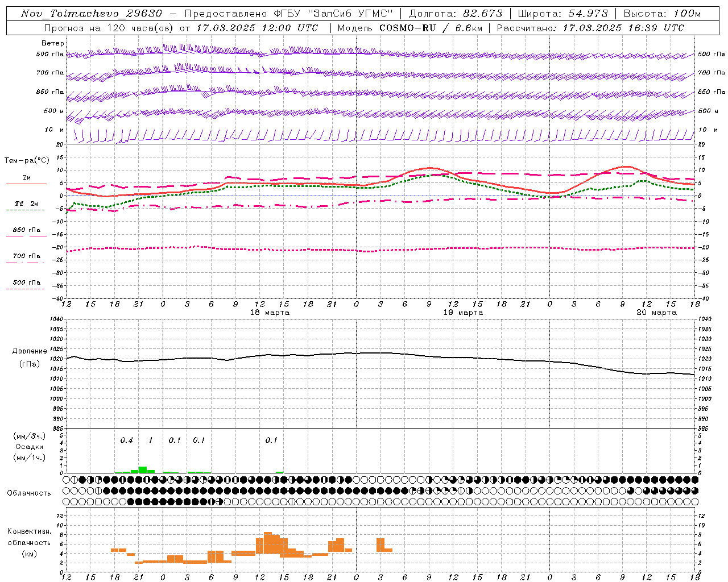Click the (гПа) pressure unit label
Viewport: 728px width, 582px height.
[x=30, y=364]
